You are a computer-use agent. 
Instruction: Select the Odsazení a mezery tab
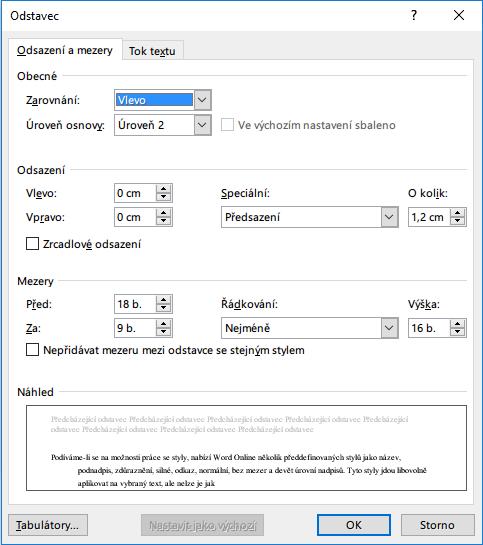pos(65,50)
